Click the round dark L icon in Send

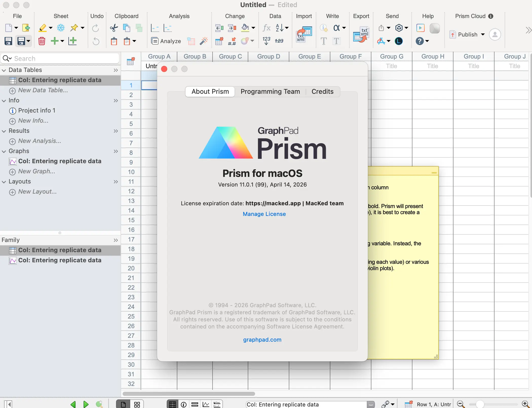tap(399, 41)
